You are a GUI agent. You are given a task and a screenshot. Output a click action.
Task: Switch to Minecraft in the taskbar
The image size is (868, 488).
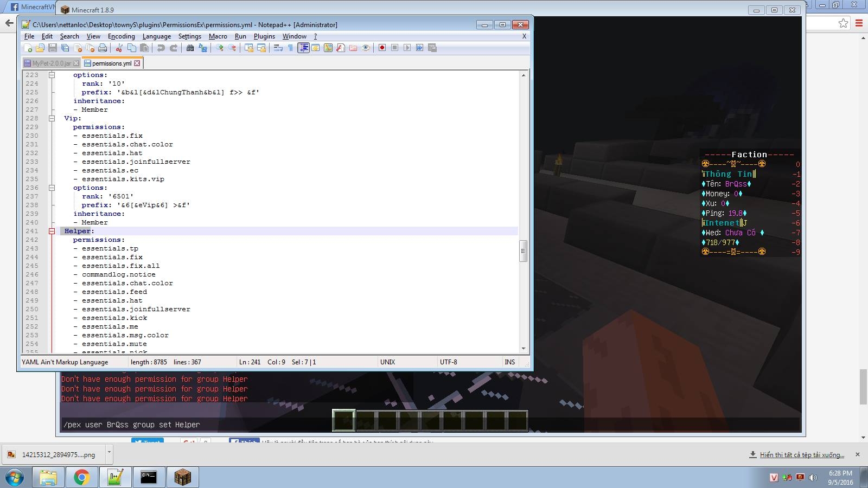(x=182, y=478)
